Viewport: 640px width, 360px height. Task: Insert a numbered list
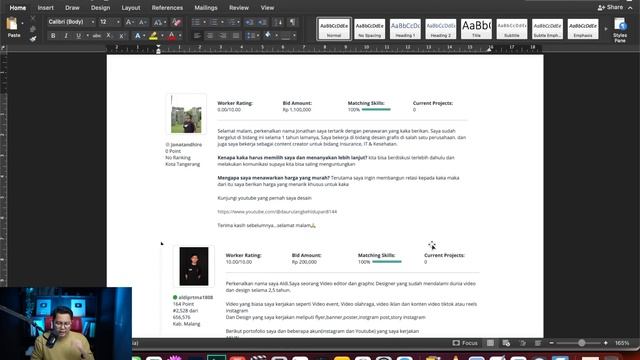[214, 22]
